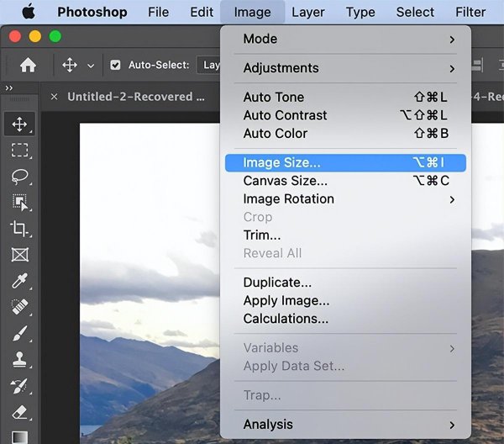The width and height of the screenshot is (504, 444).
Task: Choose Duplicate... from Image menu
Action: point(345,283)
